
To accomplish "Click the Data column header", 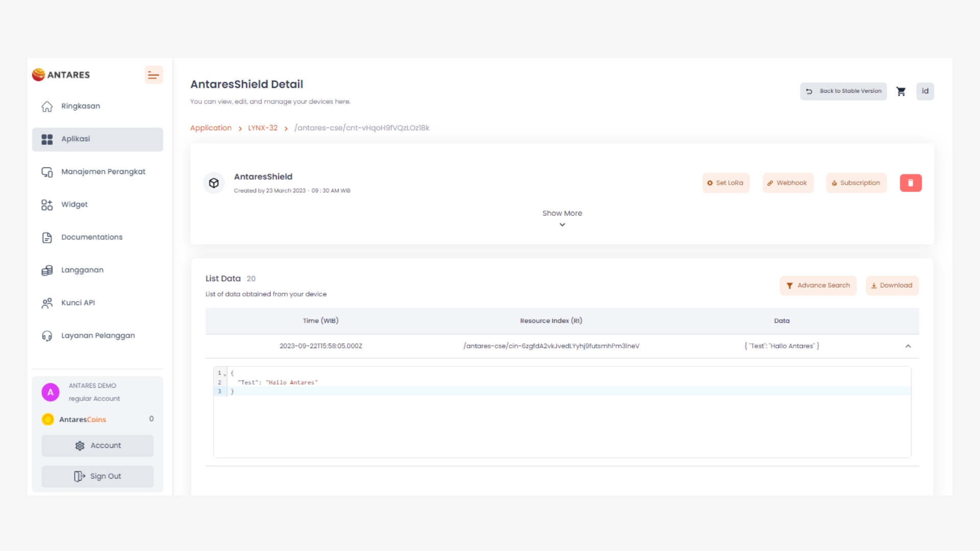I will [x=781, y=321].
